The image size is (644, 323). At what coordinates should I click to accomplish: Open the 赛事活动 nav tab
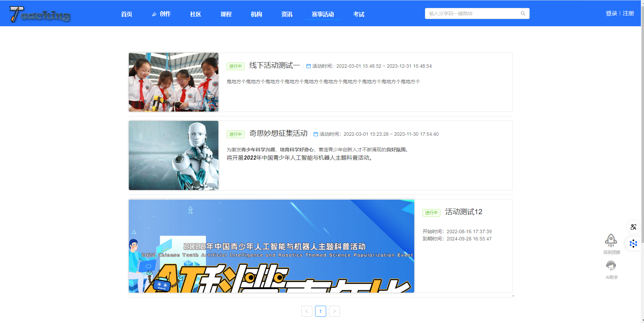pyautogui.click(x=322, y=14)
